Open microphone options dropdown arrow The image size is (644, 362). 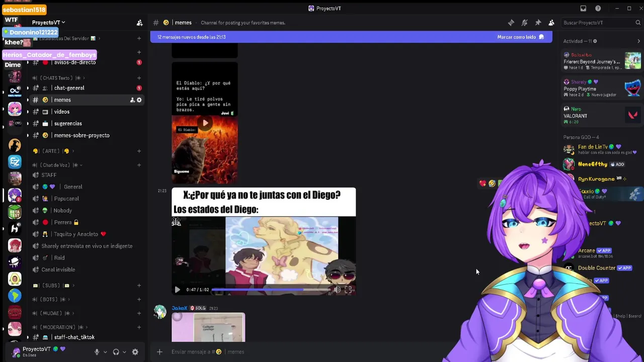(x=105, y=352)
